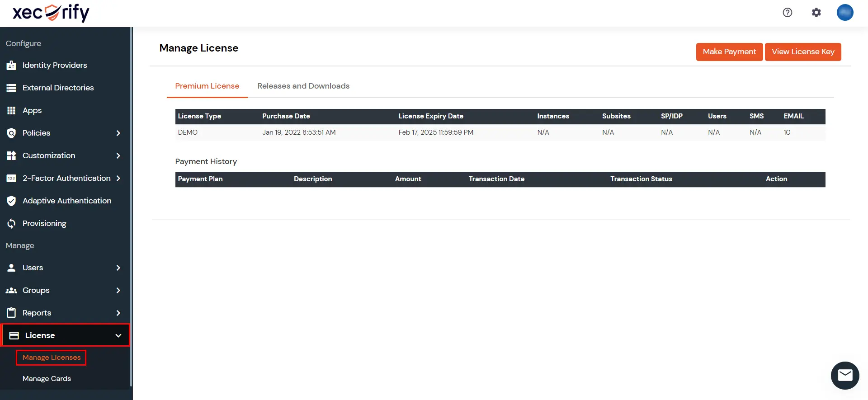This screenshot has width=868, height=400.
Task: Click the Make Payment button
Action: pyautogui.click(x=729, y=52)
